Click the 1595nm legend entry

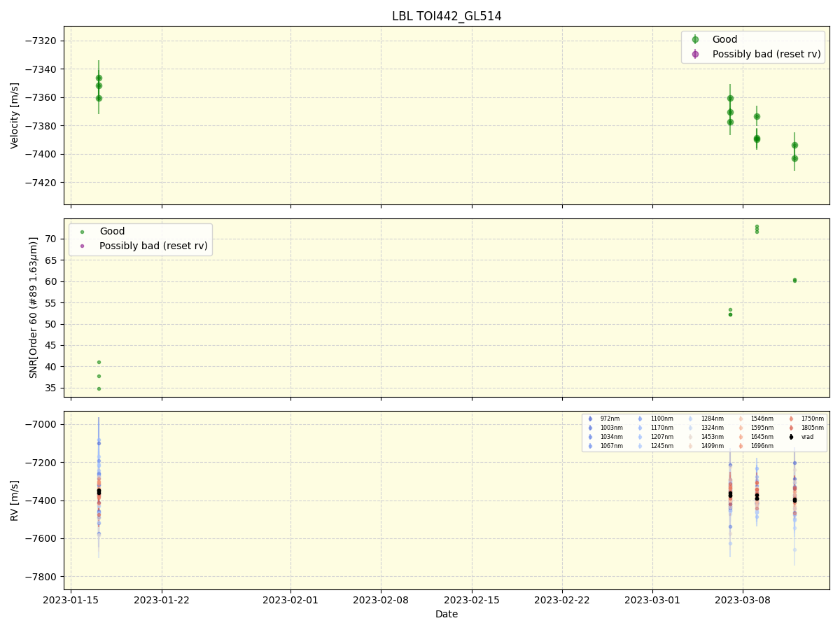tap(755, 428)
